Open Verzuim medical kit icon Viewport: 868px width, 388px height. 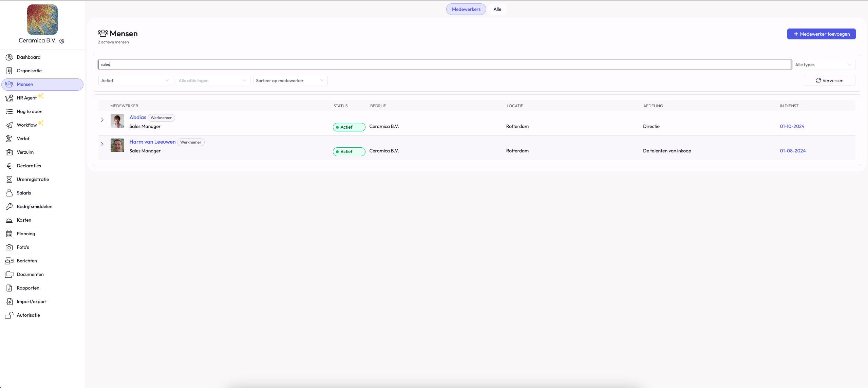(x=9, y=152)
